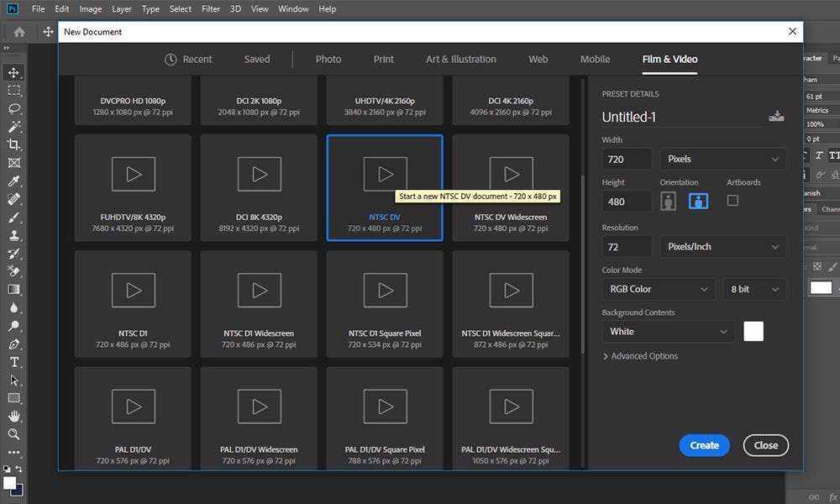The image size is (840, 504).
Task: Click the foreground color swatch in toolbar
Action: click(x=9, y=482)
